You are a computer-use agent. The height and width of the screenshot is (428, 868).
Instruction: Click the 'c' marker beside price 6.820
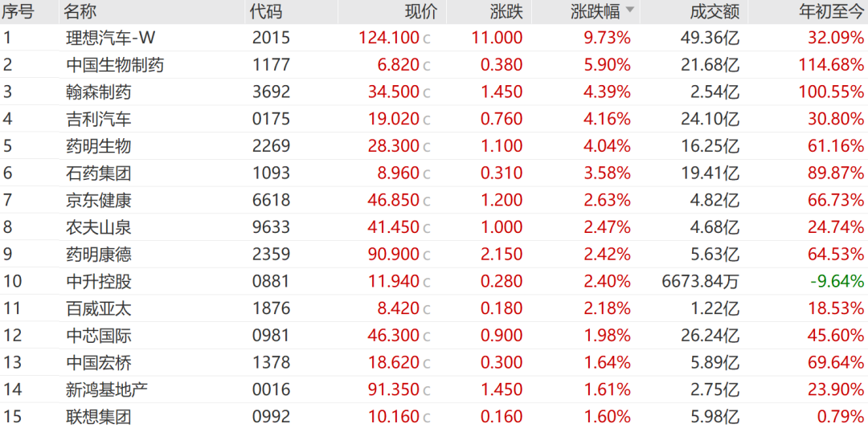427,66
